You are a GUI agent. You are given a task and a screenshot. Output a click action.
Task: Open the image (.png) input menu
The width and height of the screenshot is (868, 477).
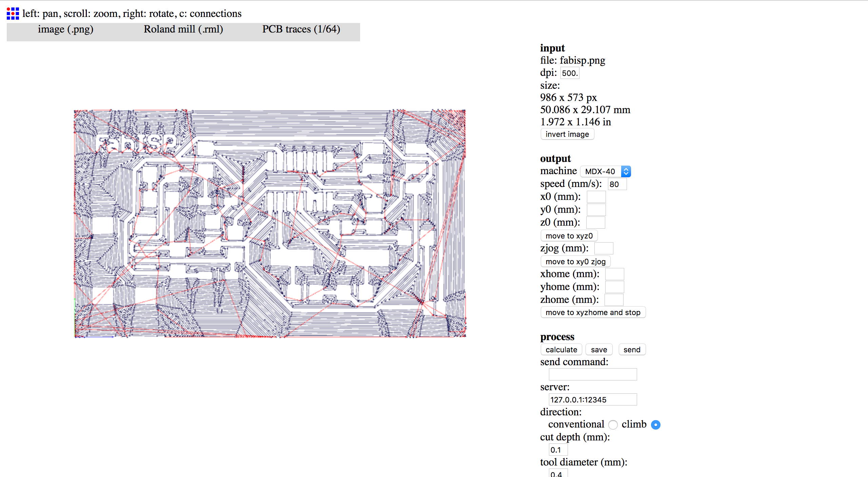pyautogui.click(x=65, y=29)
